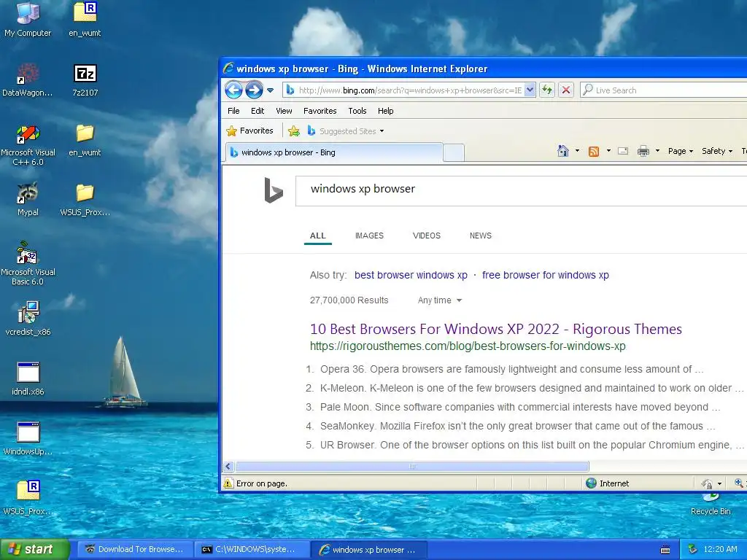747x560 pixels.
Task: Open the Page menu dropdown
Action: tap(681, 151)
